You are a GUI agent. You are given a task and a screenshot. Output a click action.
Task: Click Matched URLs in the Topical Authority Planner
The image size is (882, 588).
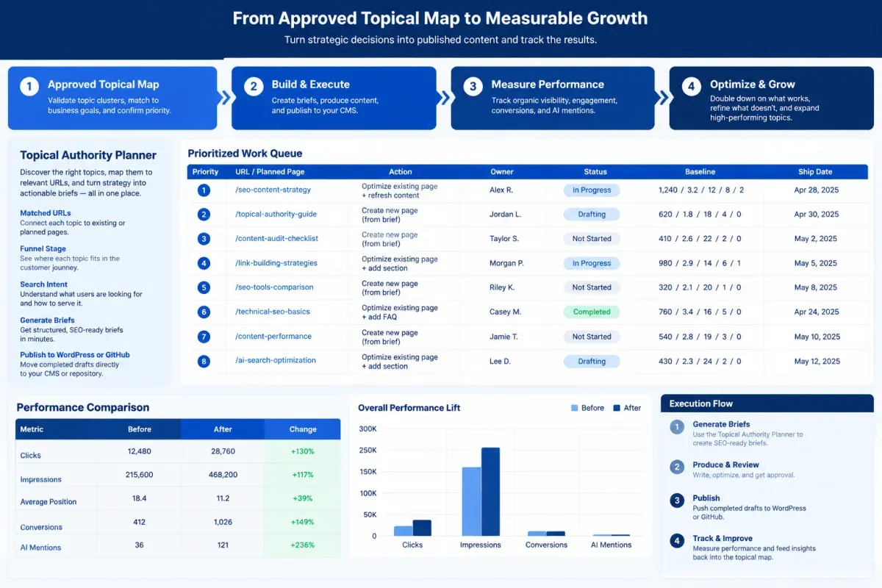[46, 213]
